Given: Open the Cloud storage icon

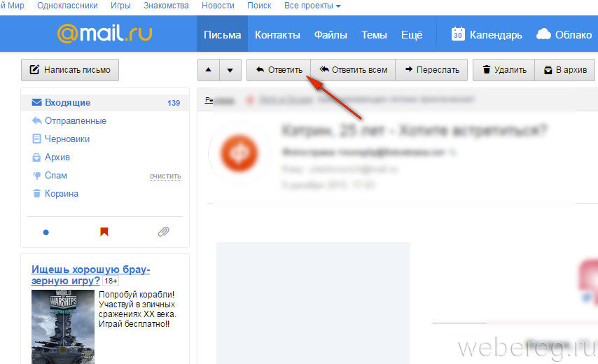Looking at the screenshot, I should [543, 34].
